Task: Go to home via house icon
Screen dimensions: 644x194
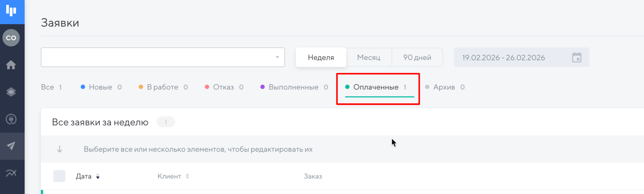Action: (11, 65)
